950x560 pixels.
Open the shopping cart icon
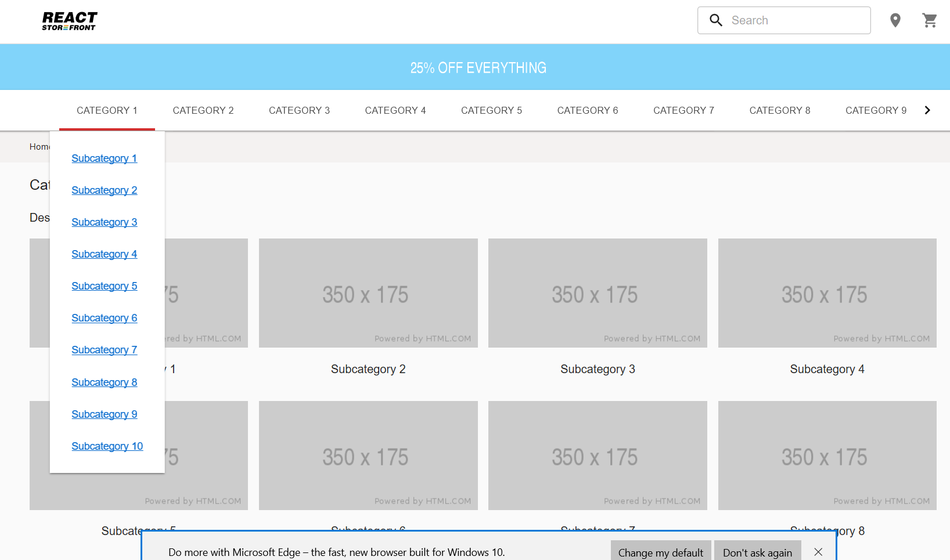coord(930,20)
